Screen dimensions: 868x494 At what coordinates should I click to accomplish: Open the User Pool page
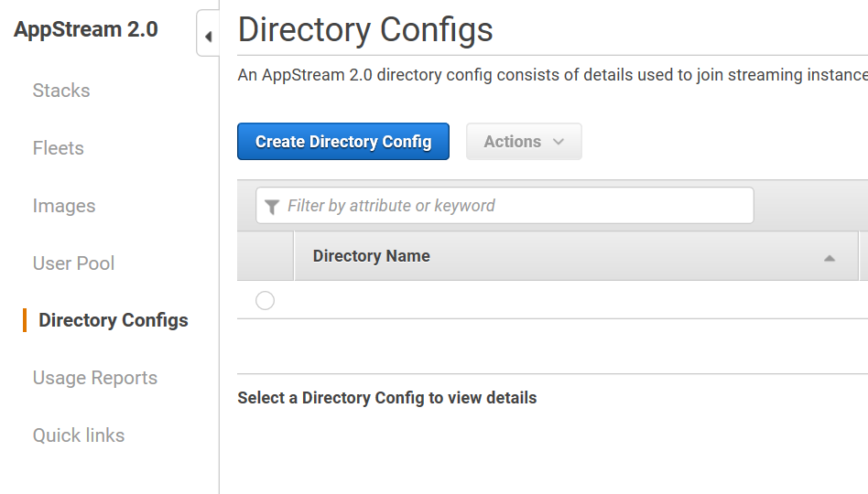pos(74,263)
